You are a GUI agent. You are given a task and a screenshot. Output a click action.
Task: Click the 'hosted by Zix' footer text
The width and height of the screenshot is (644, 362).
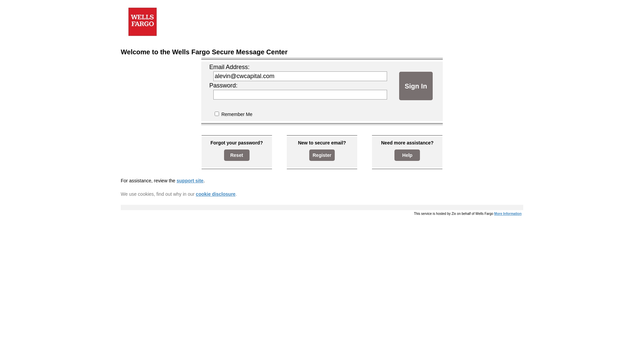coord(453,214)
